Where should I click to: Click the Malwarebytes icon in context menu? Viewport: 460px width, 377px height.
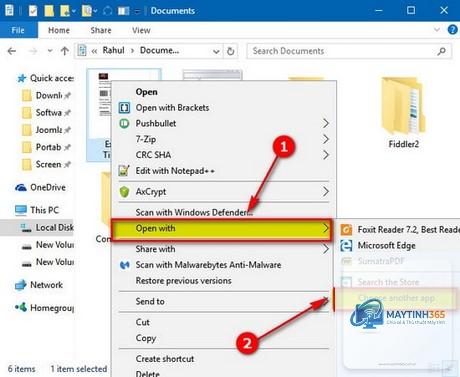[x=125, y=265]
